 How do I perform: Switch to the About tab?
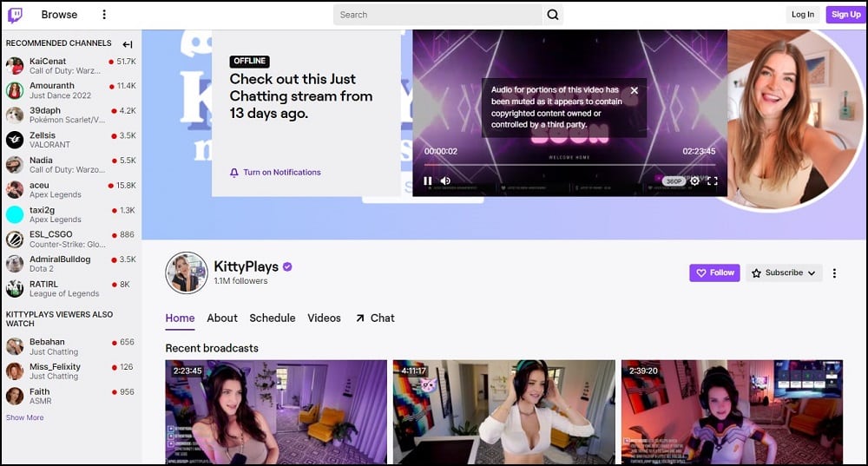(x=222, y=318)
